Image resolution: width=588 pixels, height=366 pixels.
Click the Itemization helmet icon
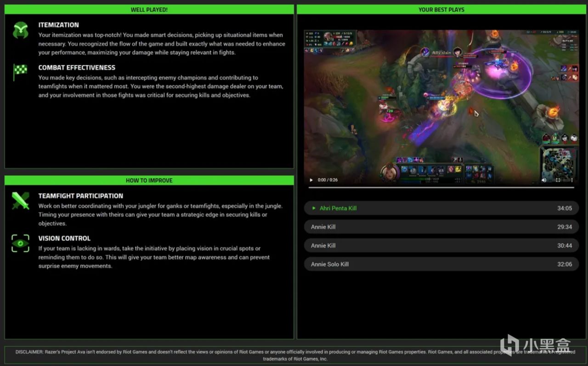click(x=21, y=30)
